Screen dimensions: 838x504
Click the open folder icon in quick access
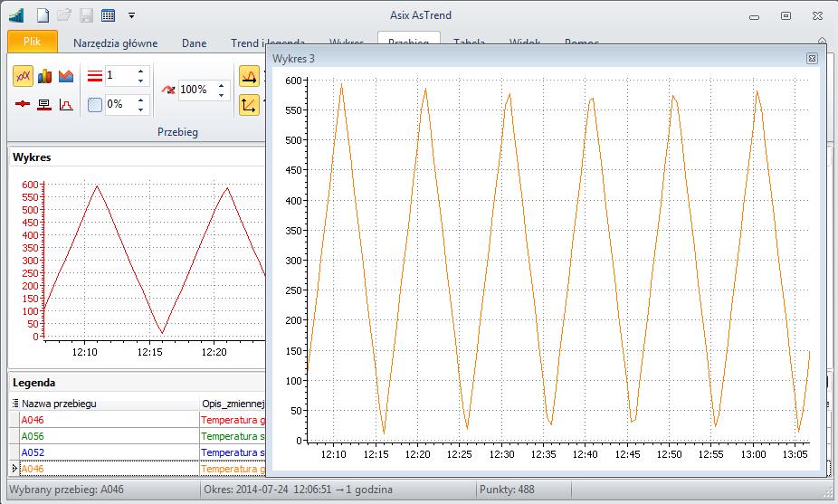point(64,15)
